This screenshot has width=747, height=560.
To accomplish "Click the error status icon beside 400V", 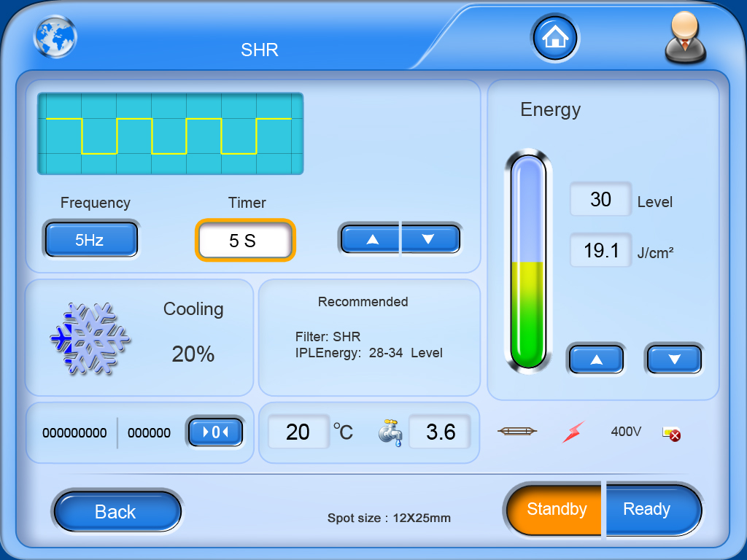I will point(671,434).
